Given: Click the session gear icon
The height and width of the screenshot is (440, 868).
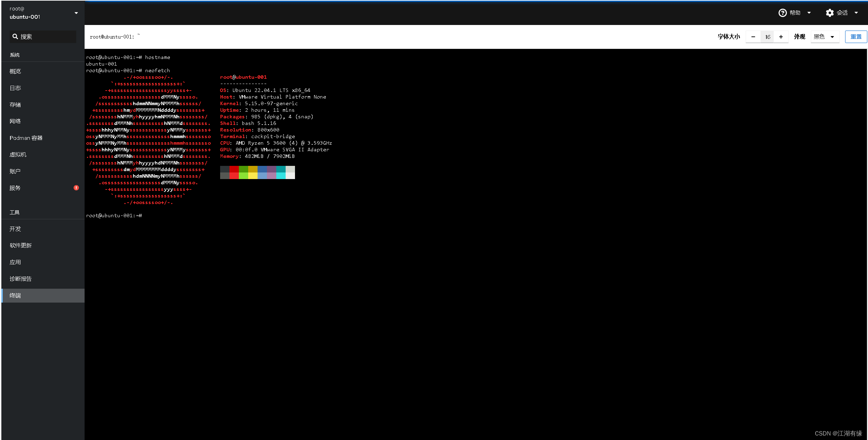Looking at the screenshot, I should pyautogui.click(x=829, y=13).
